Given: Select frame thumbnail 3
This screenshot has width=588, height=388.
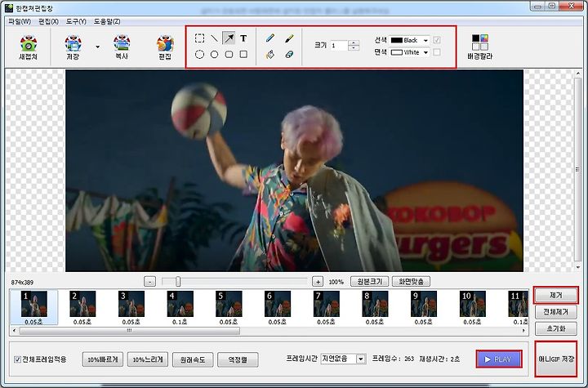Looking at the screenshot, I should [x=131, y=307].
